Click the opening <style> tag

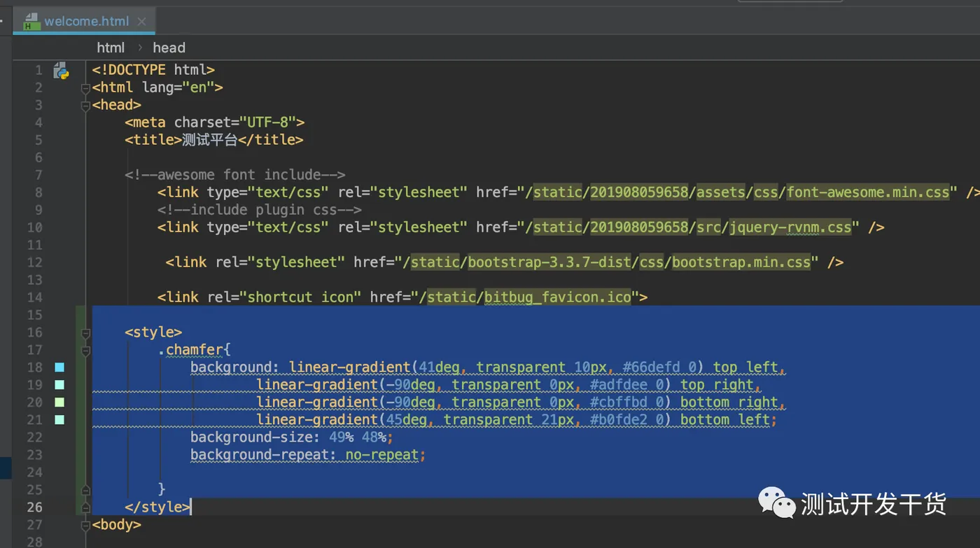[153, 332]
